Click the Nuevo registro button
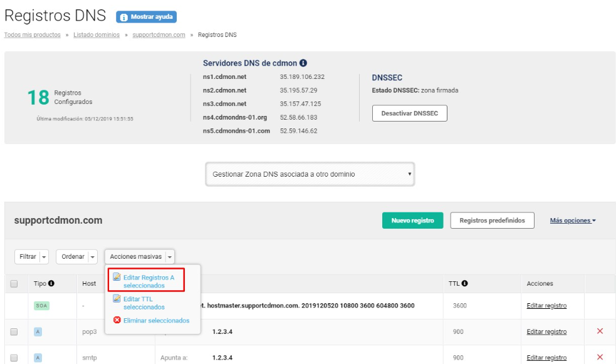 coord(412,221)
